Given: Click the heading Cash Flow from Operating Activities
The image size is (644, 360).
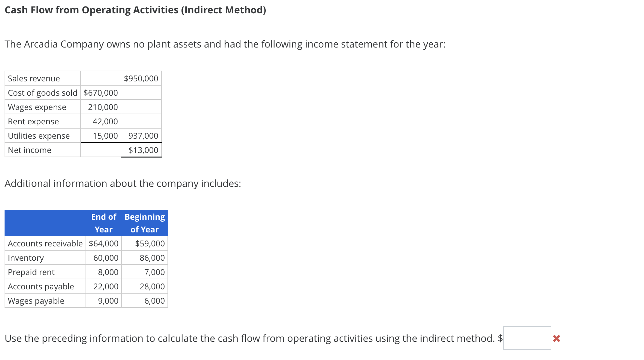Looking at the screenshot, I should tap(135, 10).
